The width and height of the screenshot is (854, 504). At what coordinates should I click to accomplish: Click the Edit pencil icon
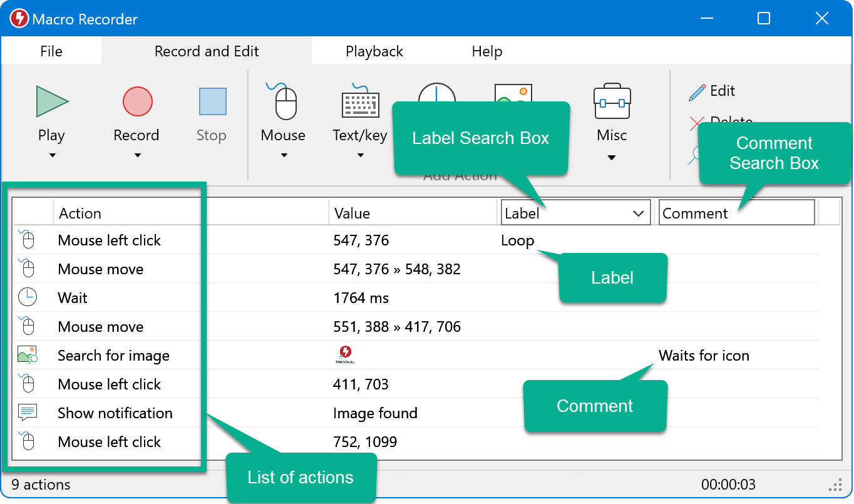[x=697, y=92]
